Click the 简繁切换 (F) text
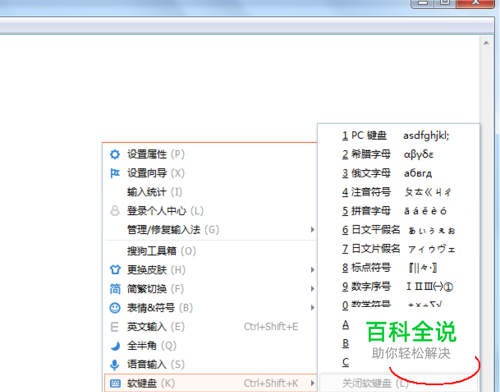Screen dimensions: 500x392 point(155,289)
